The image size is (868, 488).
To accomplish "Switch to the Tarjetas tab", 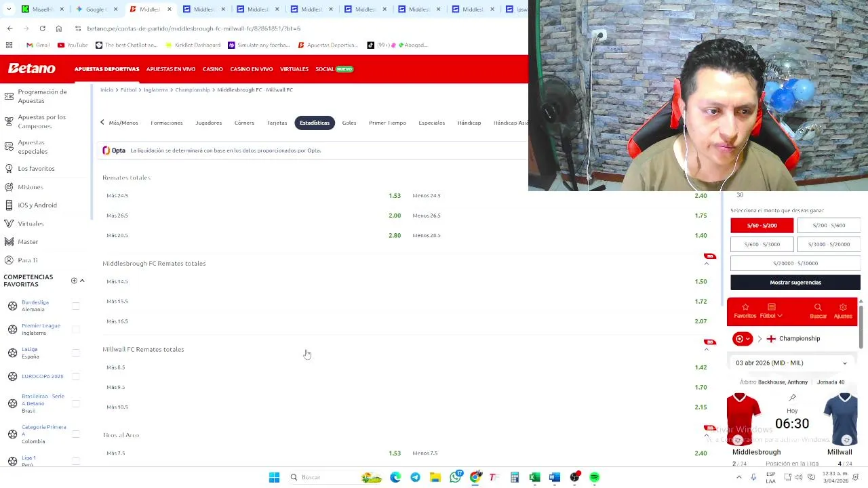I will point(277,123).
